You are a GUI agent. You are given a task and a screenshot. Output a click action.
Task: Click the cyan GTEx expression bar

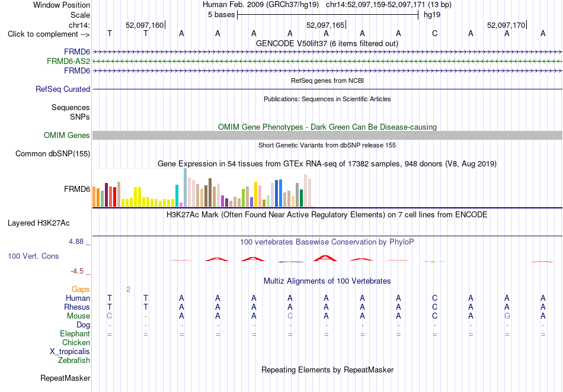(177, 196)
